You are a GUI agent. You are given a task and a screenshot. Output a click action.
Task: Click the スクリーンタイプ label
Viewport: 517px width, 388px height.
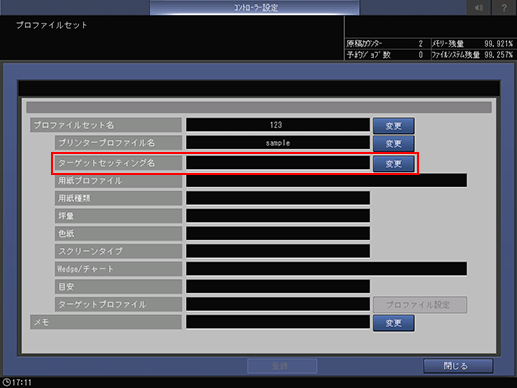pyautogui.click(x=118, y=251)
